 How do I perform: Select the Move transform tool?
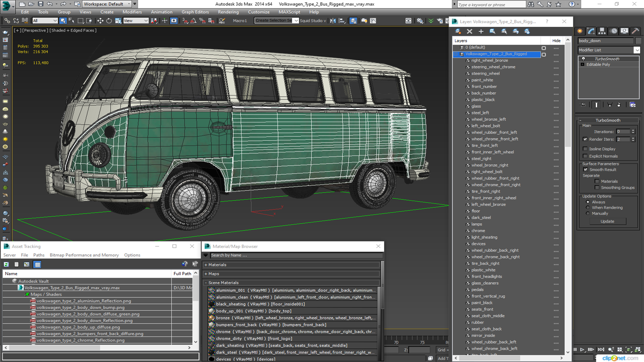tap(100, 21)
